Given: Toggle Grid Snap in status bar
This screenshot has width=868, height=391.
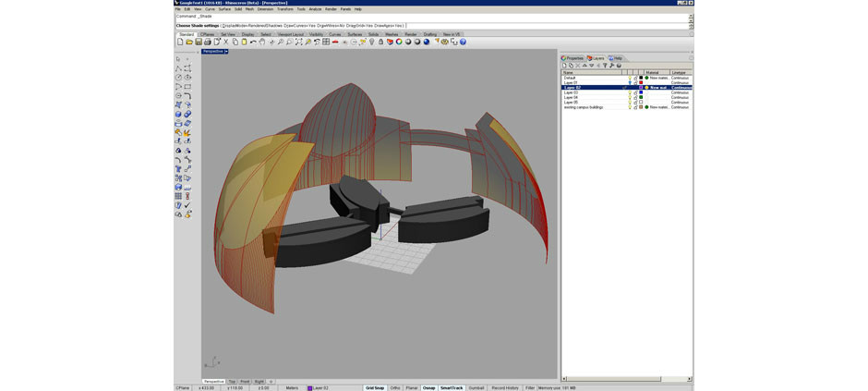Looking at the screenshot, I should coord(374,388).
